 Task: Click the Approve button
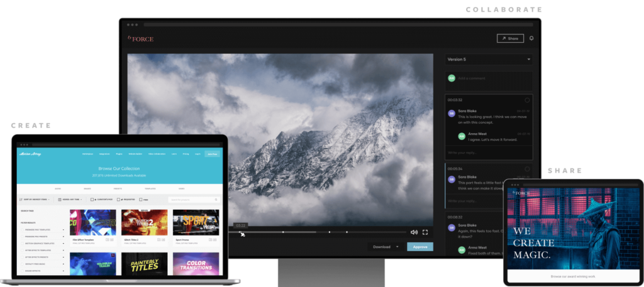coord(420,247)
